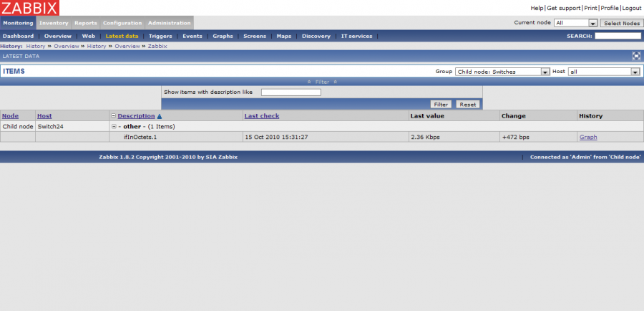
Task: Click the ascending sort arrow next to Description
Action: pyautogui.click(x=160, y=116)
